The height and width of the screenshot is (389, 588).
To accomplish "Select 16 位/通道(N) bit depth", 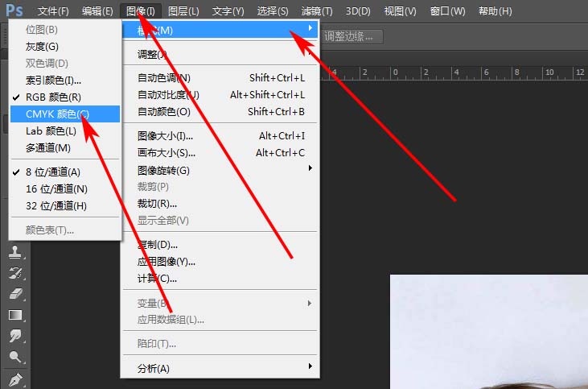I will click(65, 189).
